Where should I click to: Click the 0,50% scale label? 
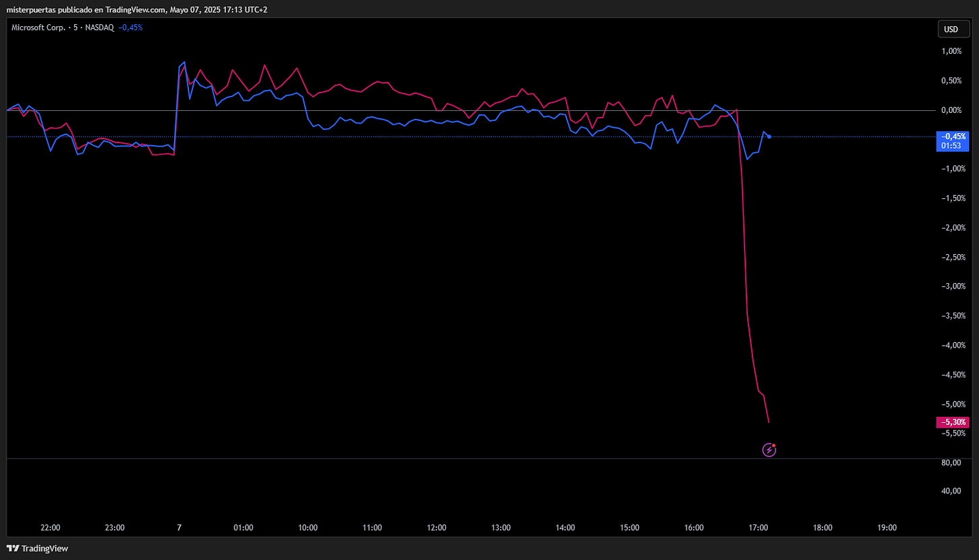click(x=952, y=81)
